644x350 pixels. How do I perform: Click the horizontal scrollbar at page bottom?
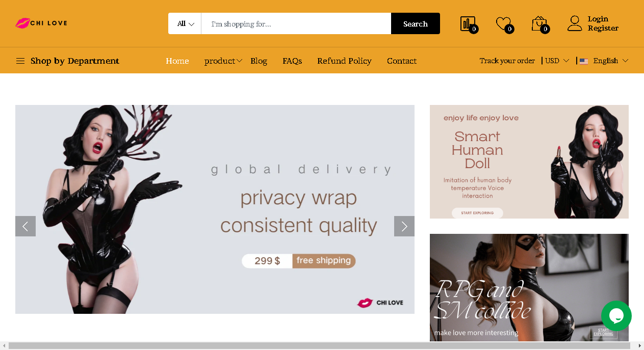pyautogui.click(x=319, y=345)
